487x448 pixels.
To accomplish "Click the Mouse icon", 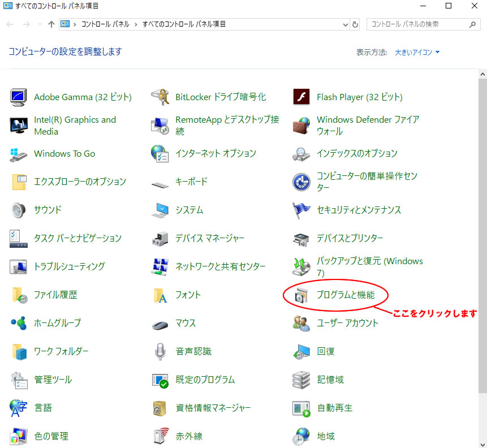I will point(160,325).
